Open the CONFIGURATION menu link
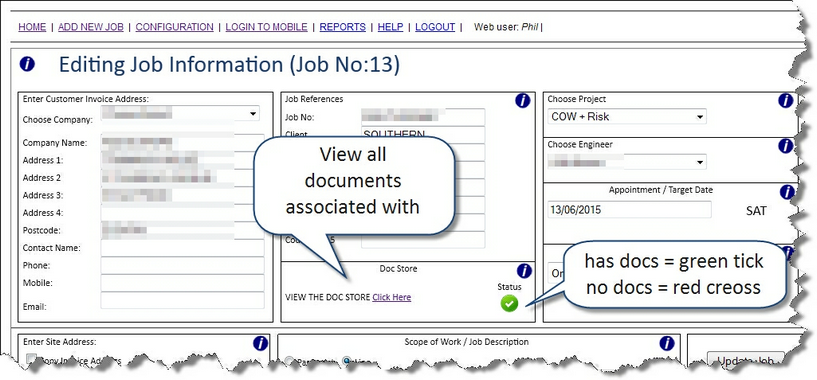The height and width of the screenshot is (380, 817). click(175, 27)
